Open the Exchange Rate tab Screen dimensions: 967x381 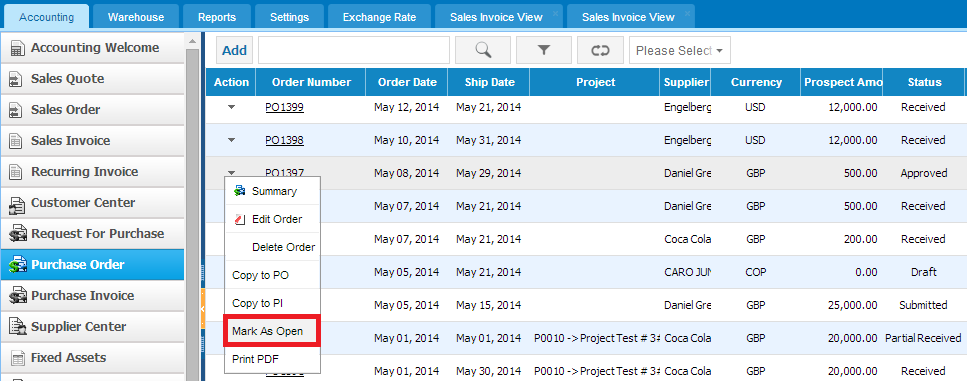(379, 17)
